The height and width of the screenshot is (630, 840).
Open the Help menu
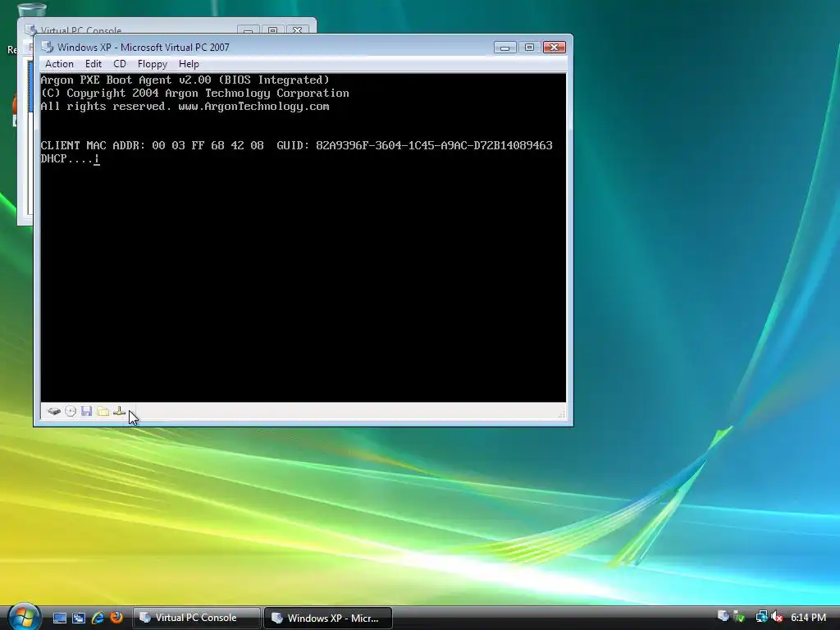tap(189, 64)
